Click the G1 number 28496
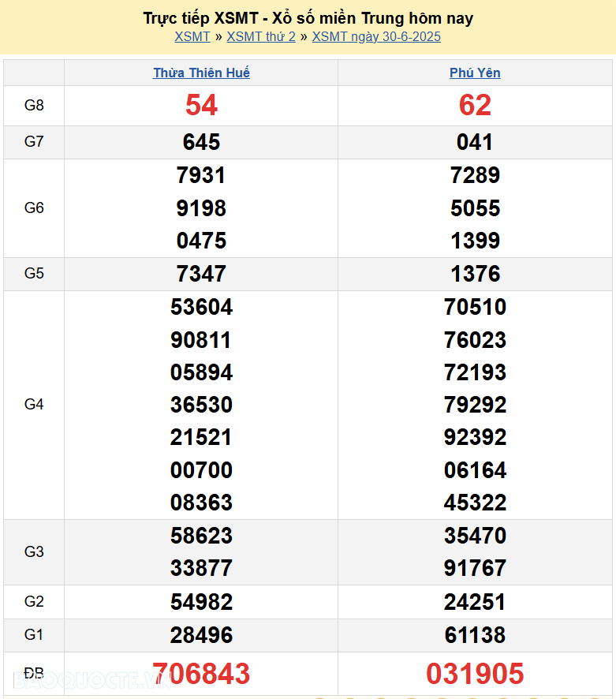616x699 pixels. [x=201, y=635]
